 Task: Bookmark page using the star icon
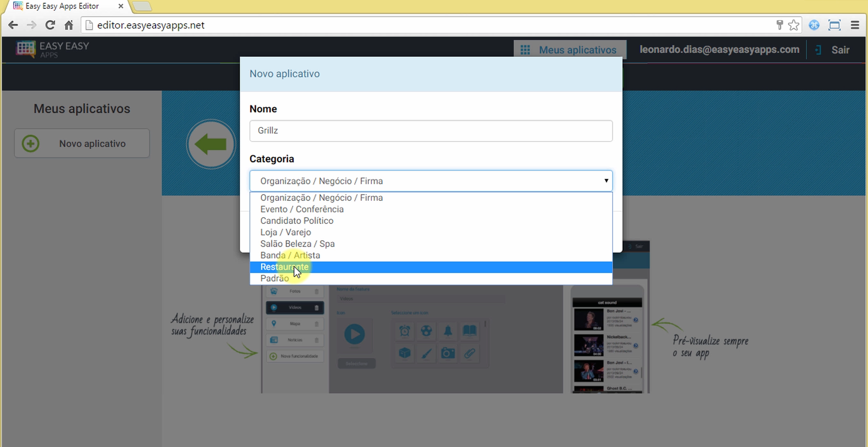pos(793,25)
